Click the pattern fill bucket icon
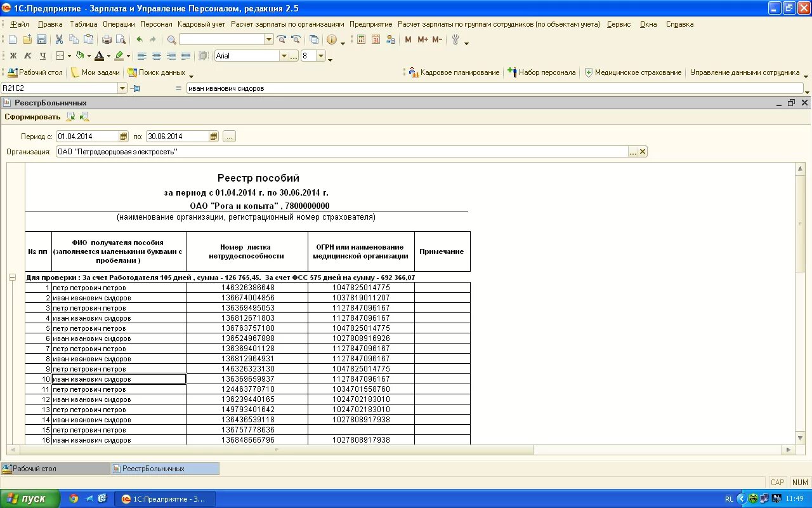Image resolution: width=812 pixels, height=508 pixels. tap(79, 56)
